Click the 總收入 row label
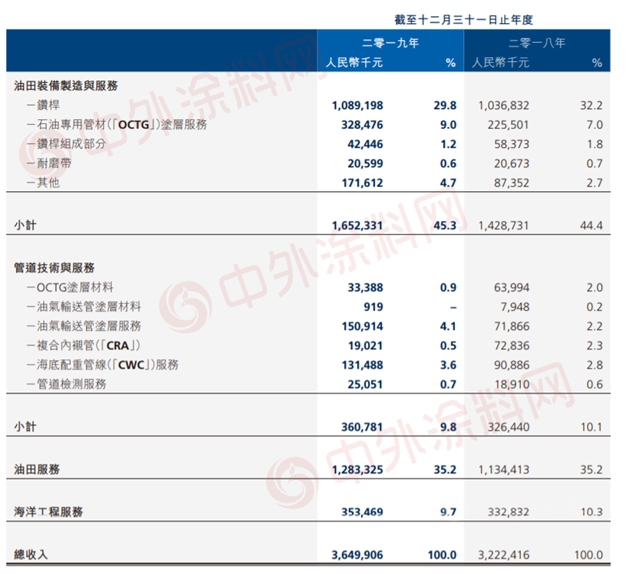The width and height of the screenshot is (640, 574). point(31,554)
